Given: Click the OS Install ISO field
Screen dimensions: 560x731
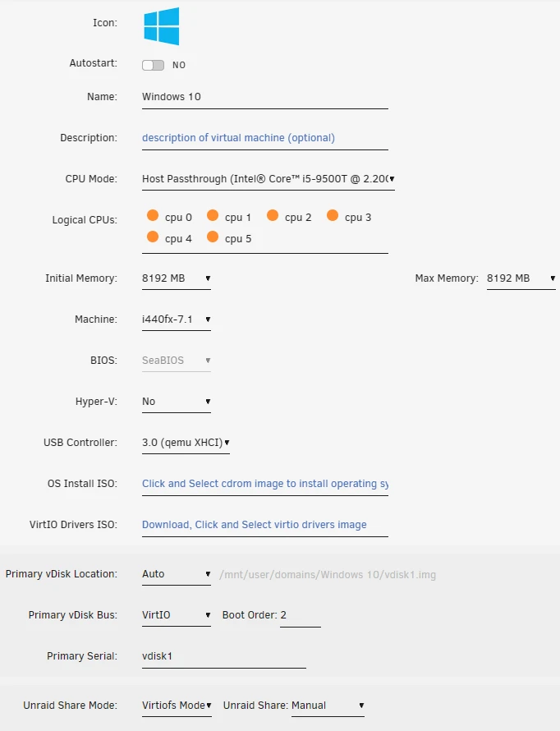Looking at the screenshot, I should click(x=264, y=484).
